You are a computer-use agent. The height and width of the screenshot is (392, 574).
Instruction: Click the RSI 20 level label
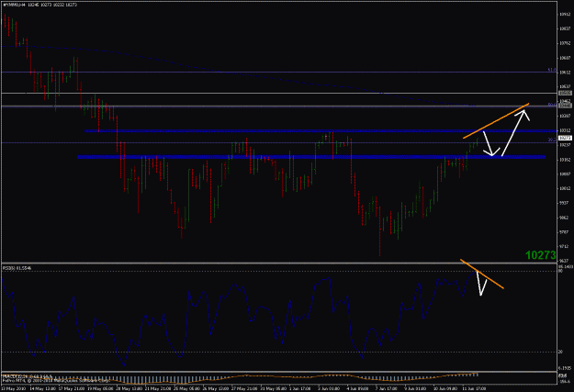(560, 353)
